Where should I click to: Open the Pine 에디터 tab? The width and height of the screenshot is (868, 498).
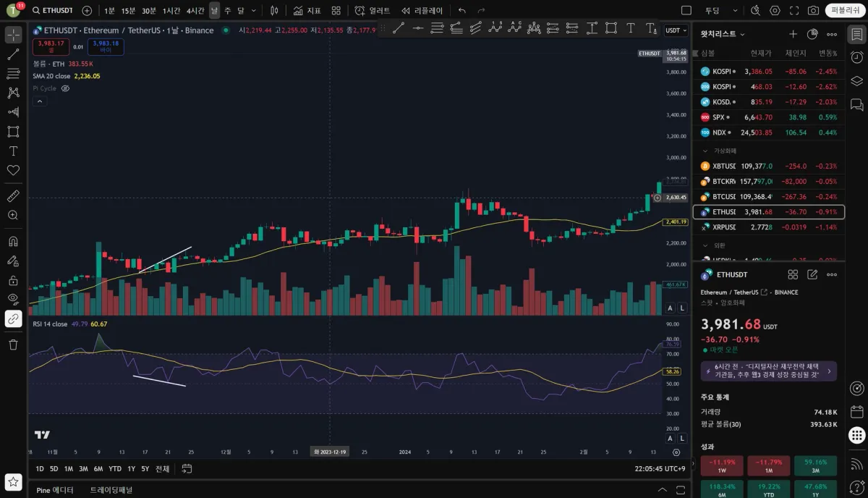pos(55,490)
